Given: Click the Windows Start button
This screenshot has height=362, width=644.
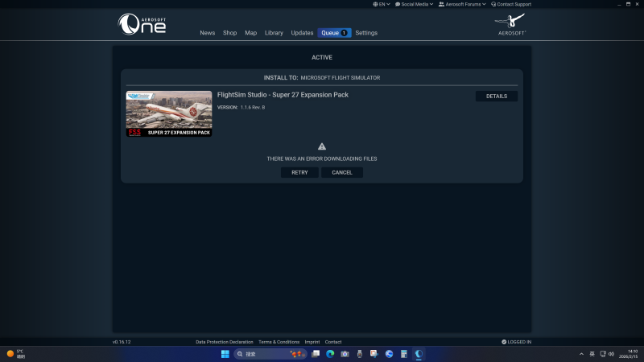Looking at the screenshot, I should [x=225, y=354].
